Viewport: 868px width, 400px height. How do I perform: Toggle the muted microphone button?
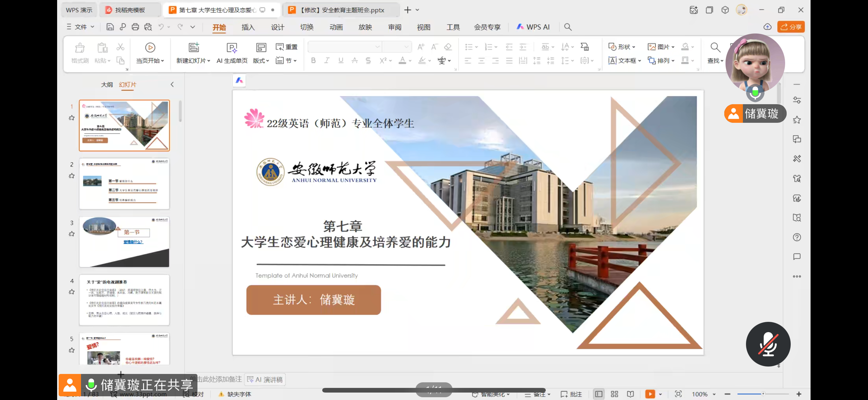(x=768, y=344)
